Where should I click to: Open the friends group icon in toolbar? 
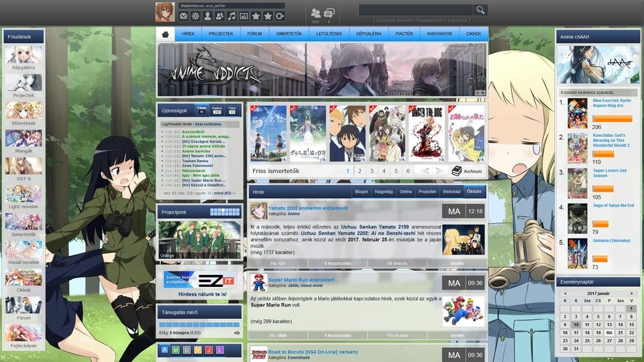tap(220, 16)
